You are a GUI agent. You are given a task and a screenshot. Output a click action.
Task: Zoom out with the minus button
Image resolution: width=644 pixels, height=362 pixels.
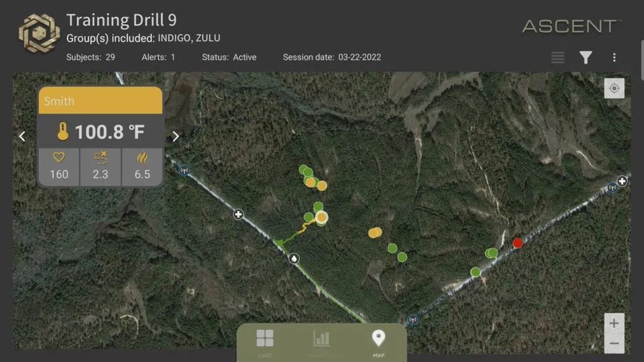point(614,343)
